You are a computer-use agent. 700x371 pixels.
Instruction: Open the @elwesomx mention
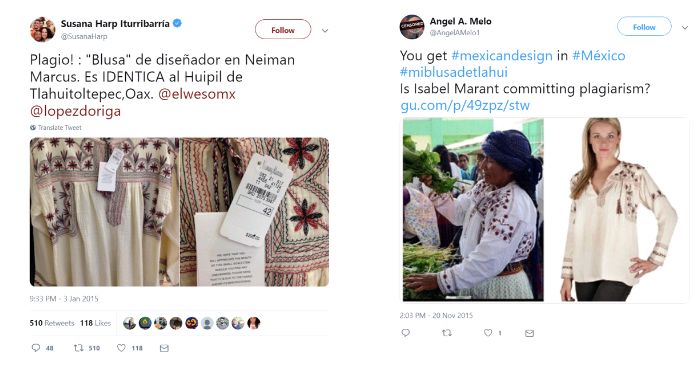(x=197, y=94)
